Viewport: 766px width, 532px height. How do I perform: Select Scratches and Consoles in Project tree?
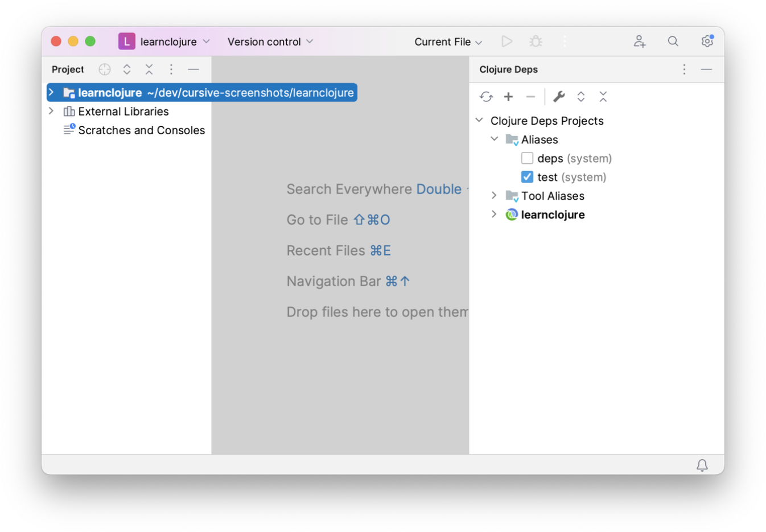(142, 130)
